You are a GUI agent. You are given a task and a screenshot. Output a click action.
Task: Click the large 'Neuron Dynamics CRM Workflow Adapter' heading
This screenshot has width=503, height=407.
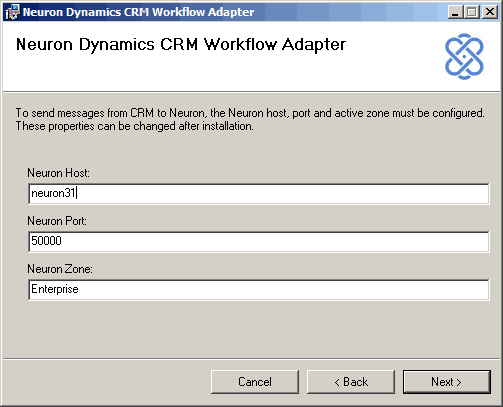181,45
